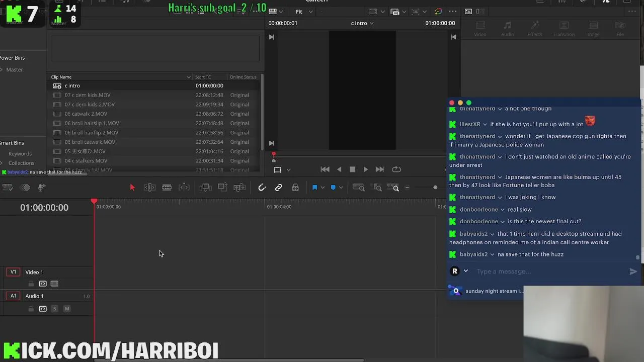The width and height of the screenshot is (644, 362).
Task: Go to last frame in viewer transport
Action: coord(380,169)
